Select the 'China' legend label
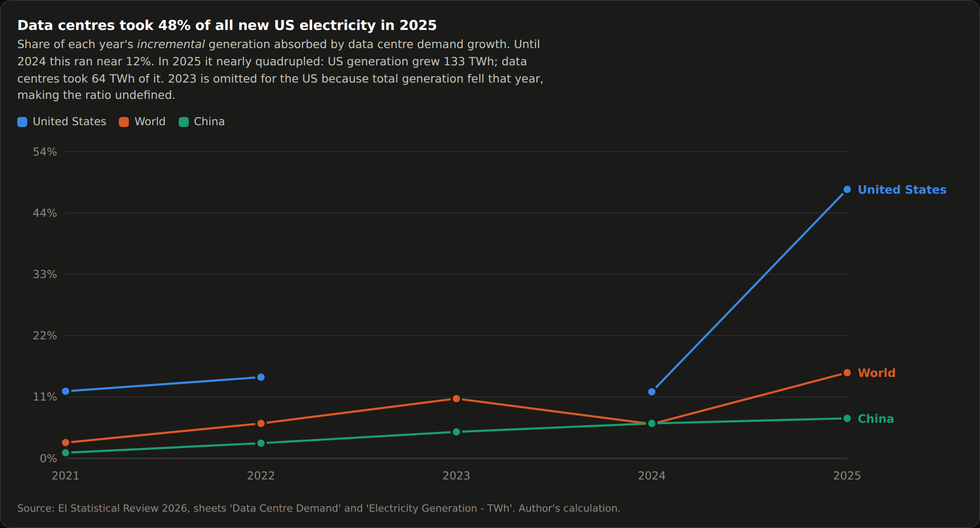Image resolution: width=980 pixels, height=528 pixels. 209,122
